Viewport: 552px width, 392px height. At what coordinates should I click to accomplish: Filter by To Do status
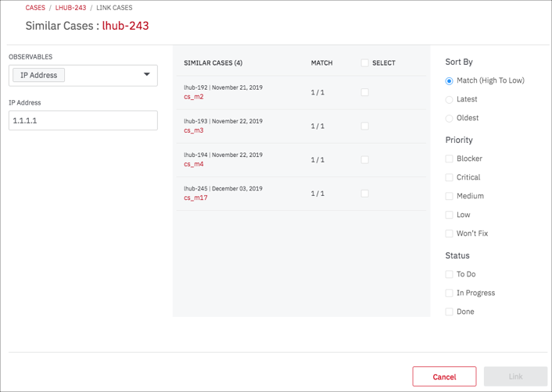(x=450, y=274)
